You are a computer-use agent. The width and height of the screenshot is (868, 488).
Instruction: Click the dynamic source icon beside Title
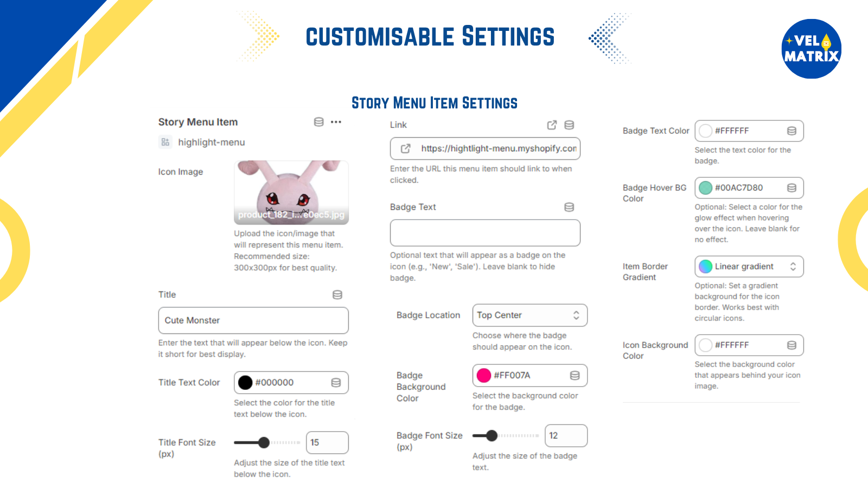337,295
